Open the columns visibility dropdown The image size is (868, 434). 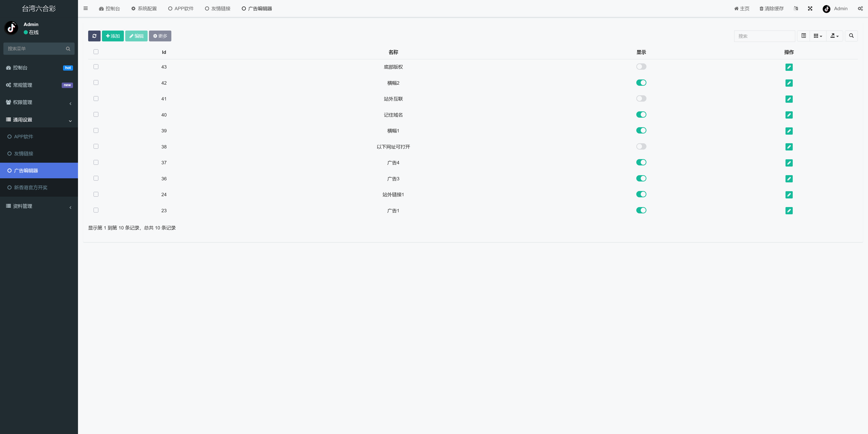coord(818,36)
